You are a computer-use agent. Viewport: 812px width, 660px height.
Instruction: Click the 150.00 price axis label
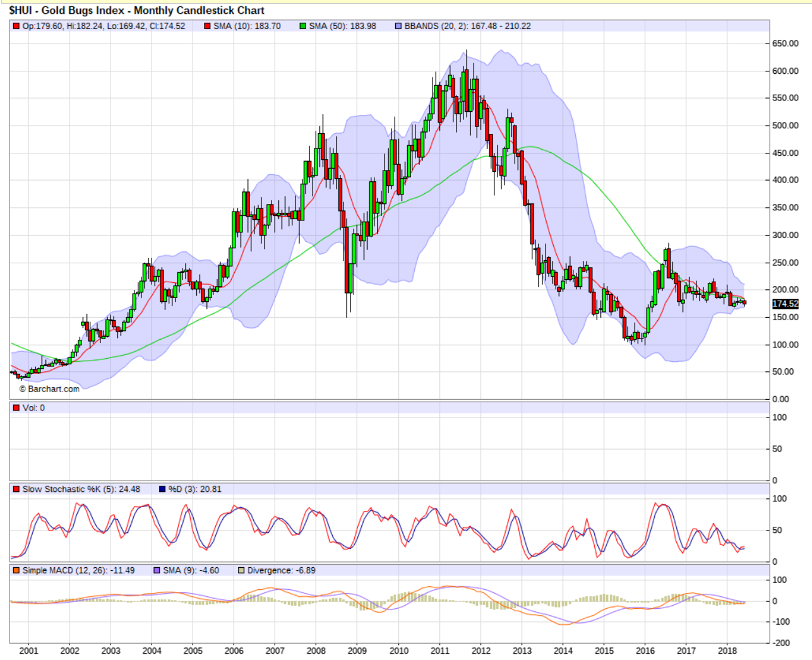[x=785, y=317]
